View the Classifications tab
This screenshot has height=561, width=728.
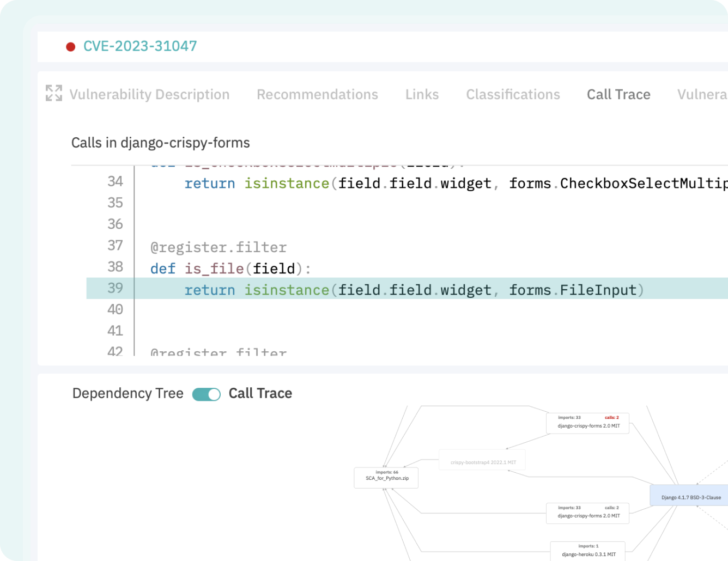click(513, 94)
